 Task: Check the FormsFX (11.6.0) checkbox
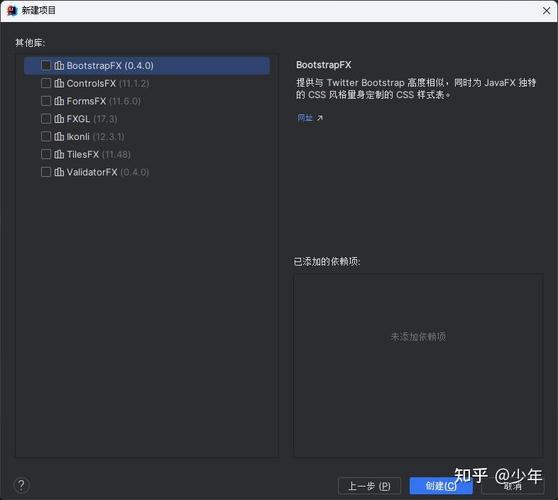tap(46, 101)
